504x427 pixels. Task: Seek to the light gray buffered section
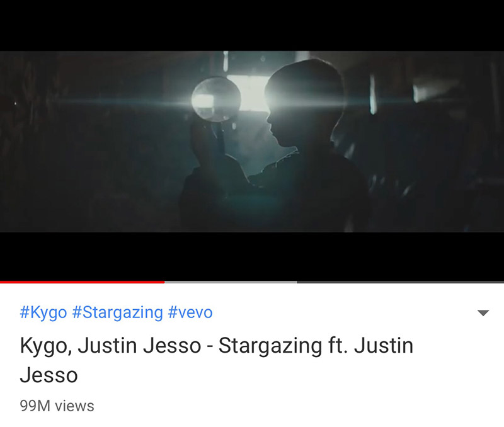click(231, 282)
